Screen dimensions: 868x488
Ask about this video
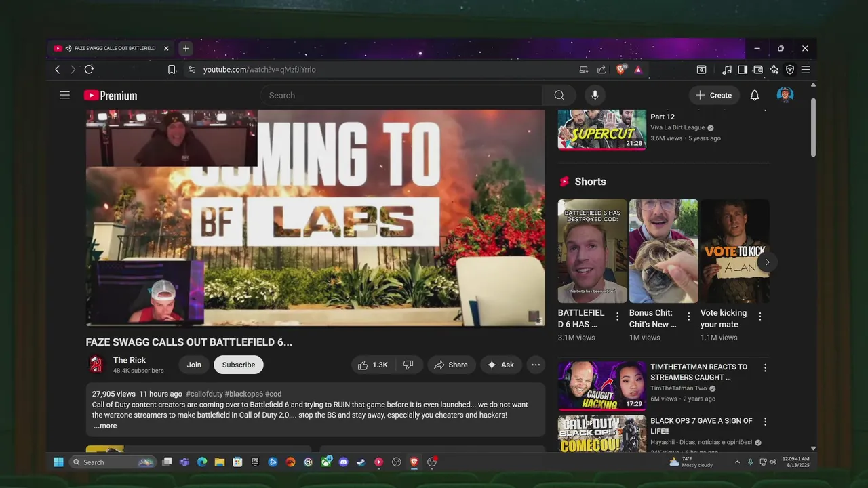[x=500, y=365]
